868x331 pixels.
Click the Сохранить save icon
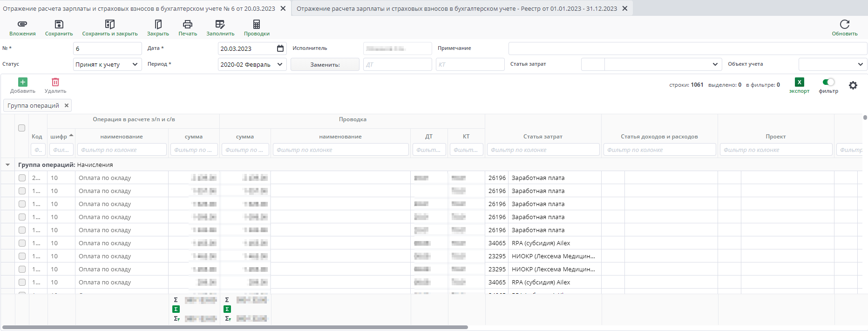pyautogui.click(x=59, y=24)
